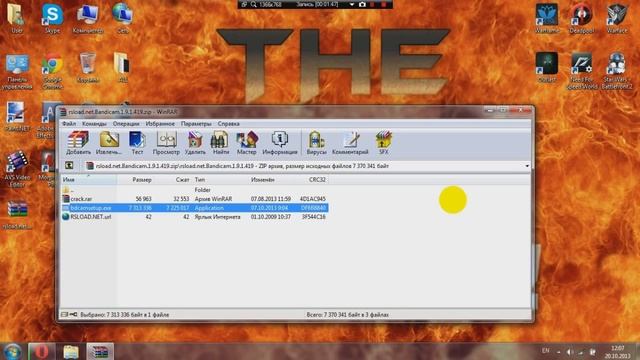Click the rsload.net archive desktop icon

click(x=17, y=215)
